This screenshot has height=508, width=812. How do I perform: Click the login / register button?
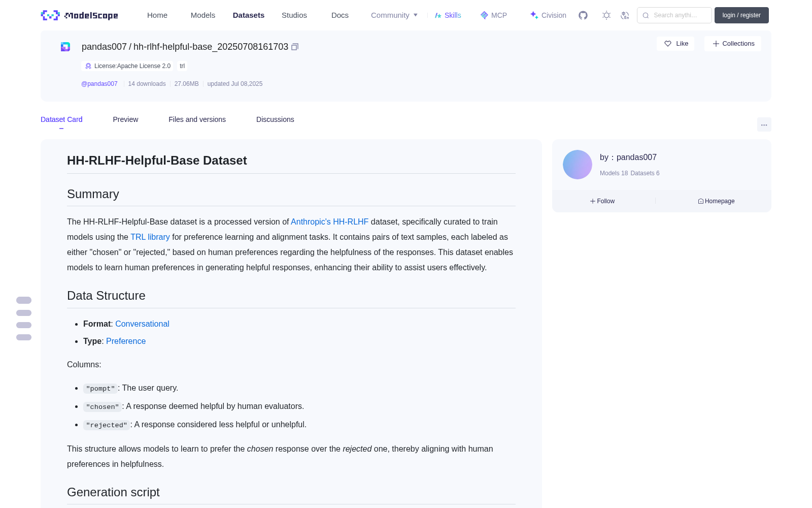741,15
